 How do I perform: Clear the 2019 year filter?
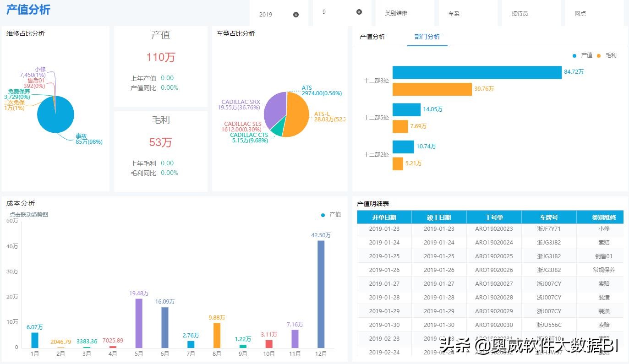click(x=296, y=15)
